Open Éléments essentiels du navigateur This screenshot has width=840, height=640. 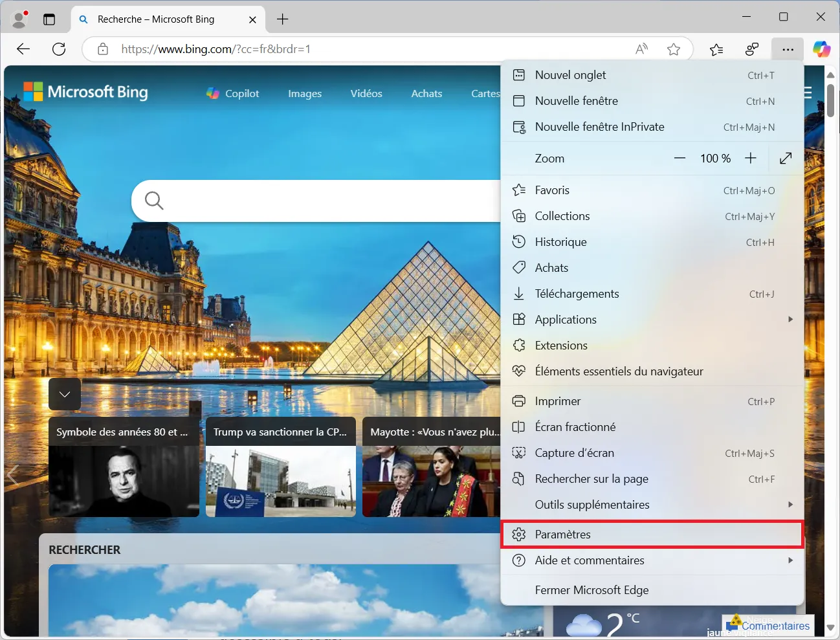click(652, 371)
